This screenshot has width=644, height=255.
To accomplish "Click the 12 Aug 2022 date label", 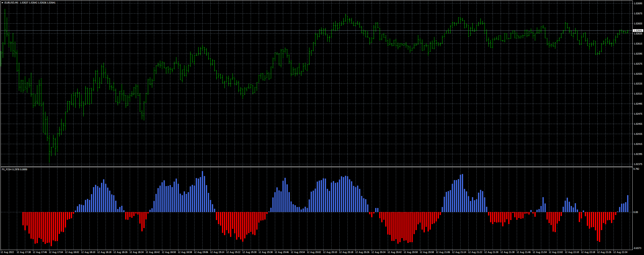I will [x=7, y=252].
